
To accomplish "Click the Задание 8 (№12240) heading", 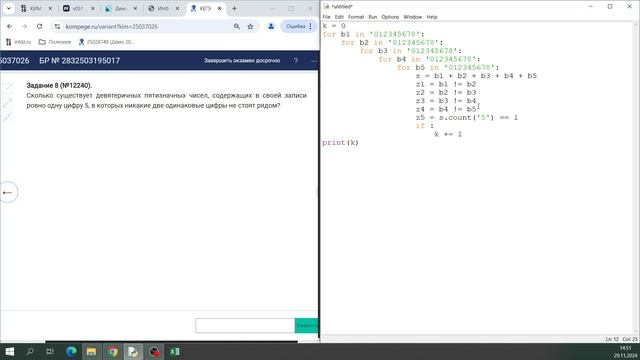I will click(x=59, y=85).
